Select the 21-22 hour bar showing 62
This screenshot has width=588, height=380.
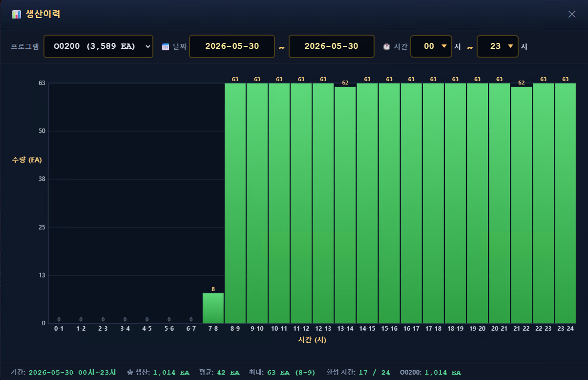(x=521, y=205)
